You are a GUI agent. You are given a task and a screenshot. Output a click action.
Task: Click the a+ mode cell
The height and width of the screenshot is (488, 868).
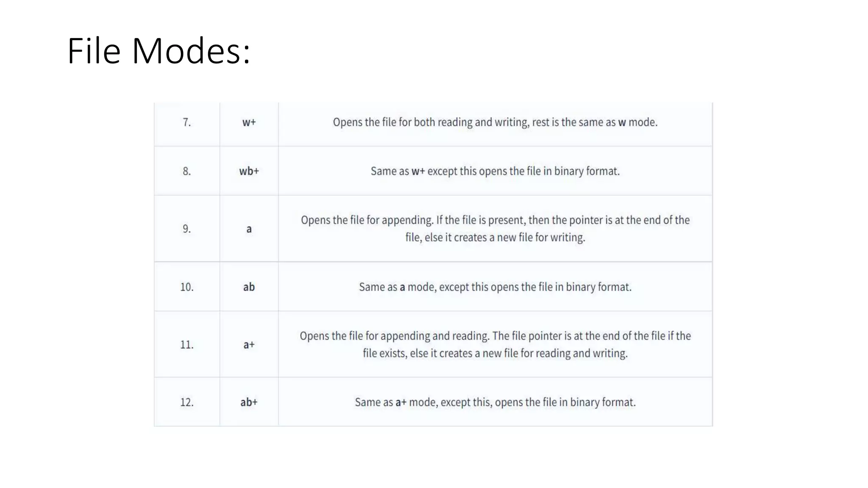tap(249, 344)
